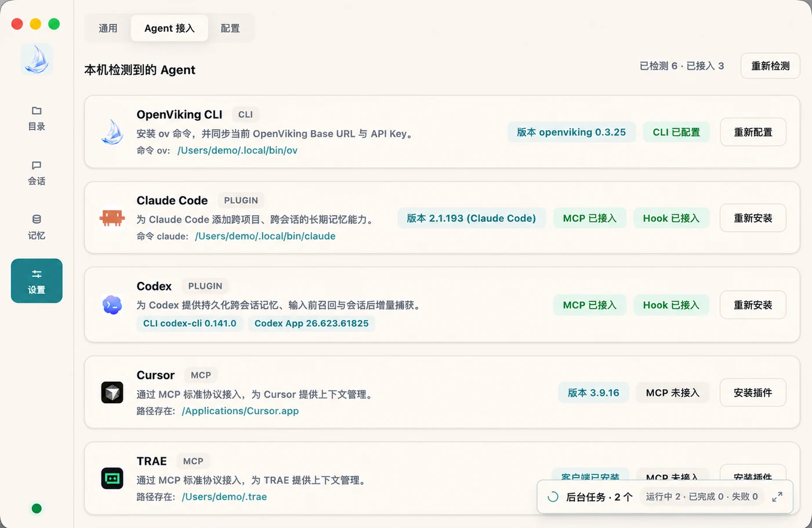
Task: Click the Codex card title
Action: tap(154, 286)
